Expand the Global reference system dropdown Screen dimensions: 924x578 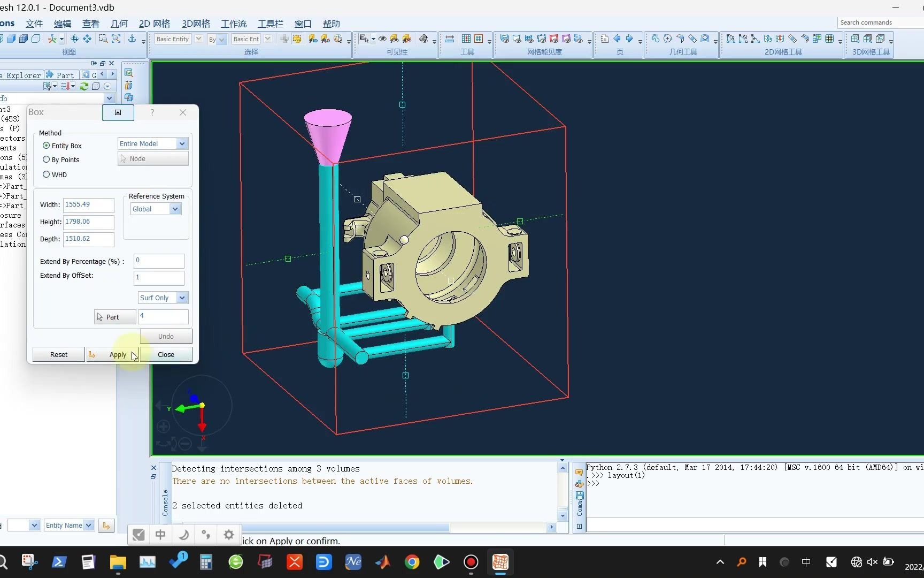click(x=175, y=209)
